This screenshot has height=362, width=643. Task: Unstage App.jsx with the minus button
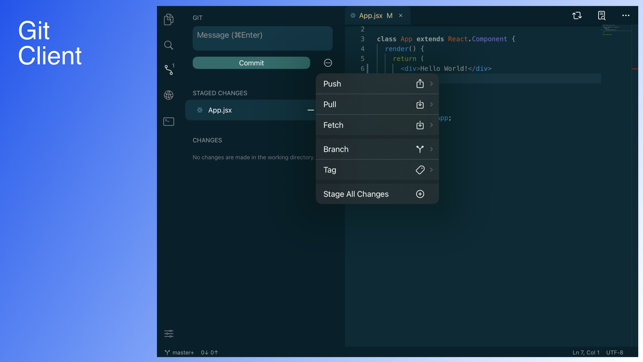pos(310,110)
